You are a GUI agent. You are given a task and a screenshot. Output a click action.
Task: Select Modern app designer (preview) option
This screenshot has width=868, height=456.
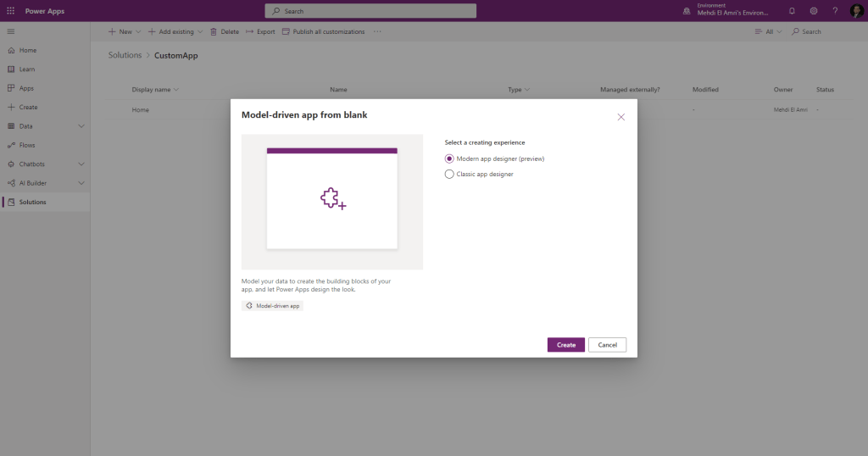(x=449, y=158)
